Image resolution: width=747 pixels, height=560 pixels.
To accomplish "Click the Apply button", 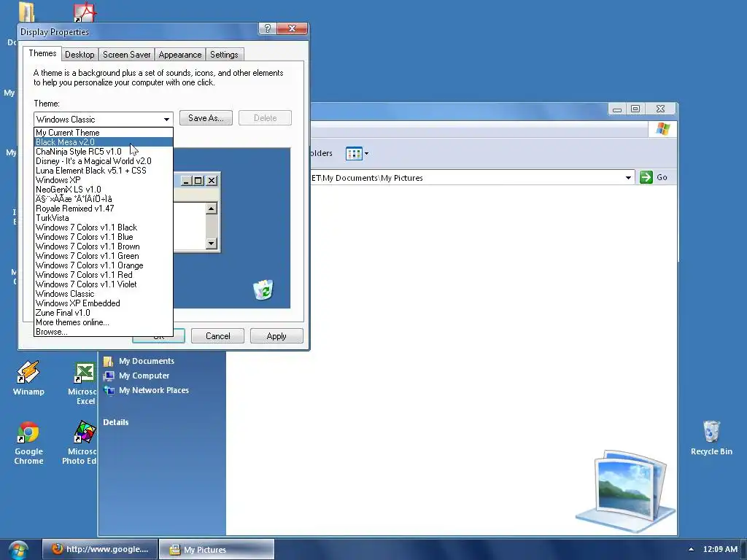I will pos(276,335).
